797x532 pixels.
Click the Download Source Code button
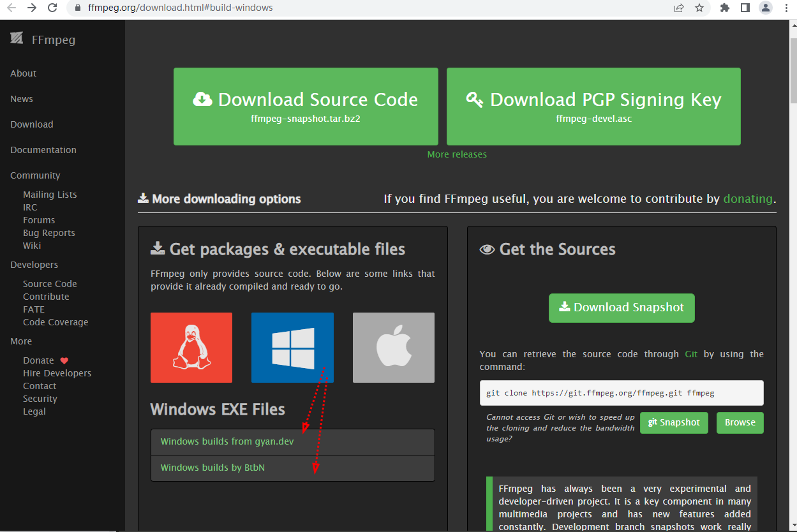tap(306, 107)
